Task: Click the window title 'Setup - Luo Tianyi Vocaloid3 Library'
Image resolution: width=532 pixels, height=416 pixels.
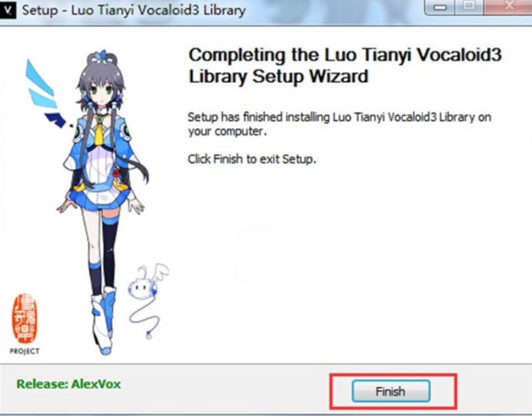Action: (134, 10)
